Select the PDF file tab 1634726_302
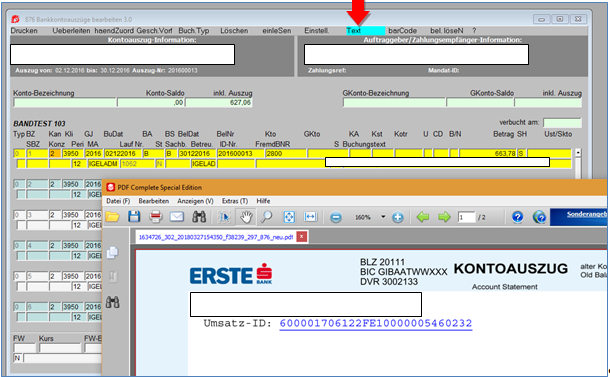Screen dimensions: 610x377 pos(216,237)
